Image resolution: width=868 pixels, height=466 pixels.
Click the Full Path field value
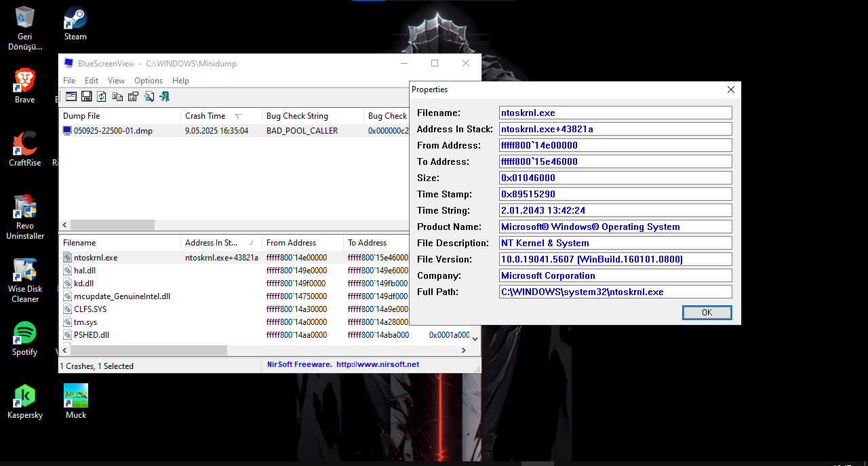(616, 292)
